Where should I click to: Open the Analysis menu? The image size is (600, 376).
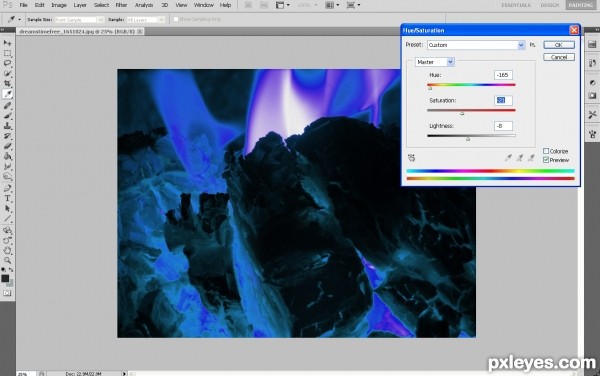pos(144,5)
